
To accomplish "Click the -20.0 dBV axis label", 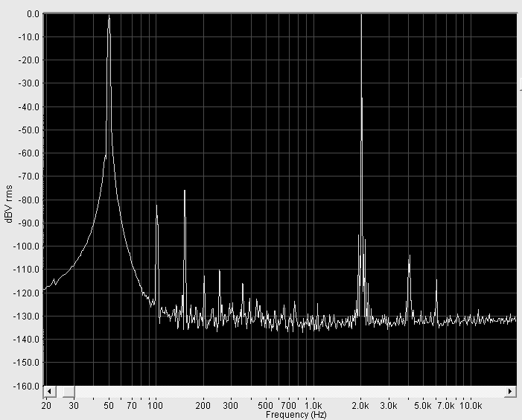I will click(x=28, y=60).
